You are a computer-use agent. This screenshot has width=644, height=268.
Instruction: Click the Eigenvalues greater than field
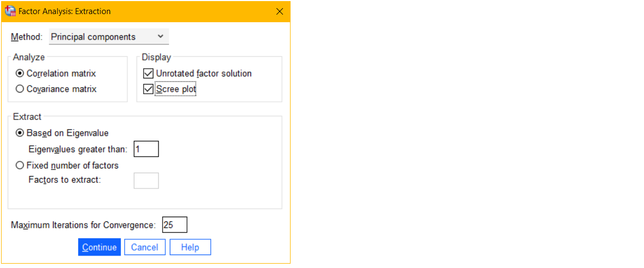146,149
